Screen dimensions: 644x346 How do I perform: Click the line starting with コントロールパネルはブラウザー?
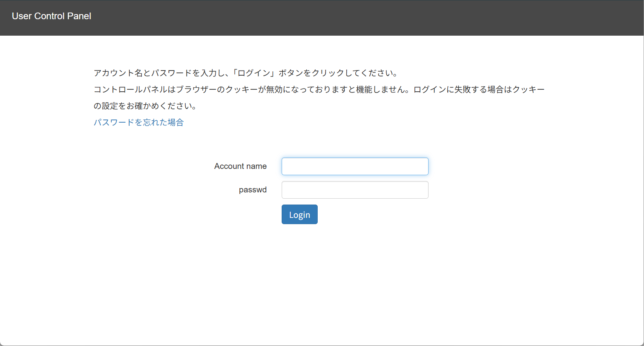(x=319, y=89)
